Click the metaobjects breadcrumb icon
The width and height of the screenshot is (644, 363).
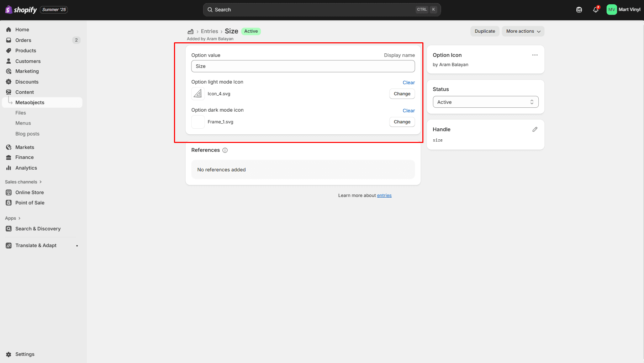click(x=191, y=31)
